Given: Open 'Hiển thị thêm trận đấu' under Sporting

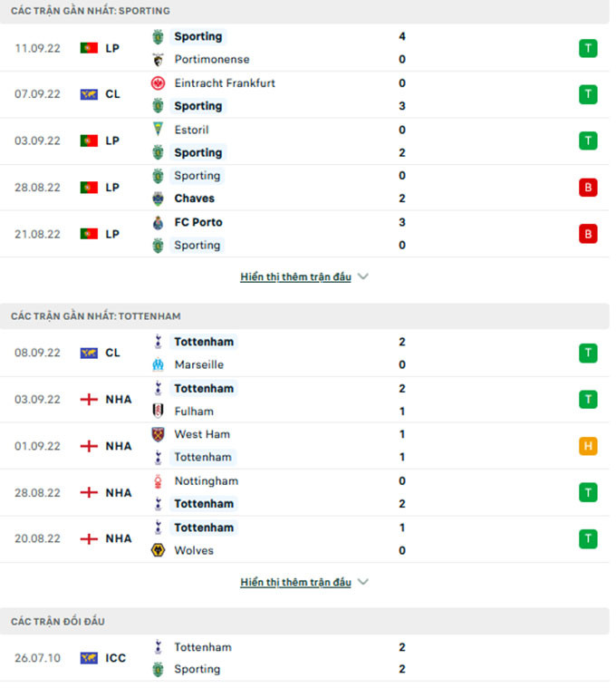Looking at the screenshot, I should coord(295,277).
